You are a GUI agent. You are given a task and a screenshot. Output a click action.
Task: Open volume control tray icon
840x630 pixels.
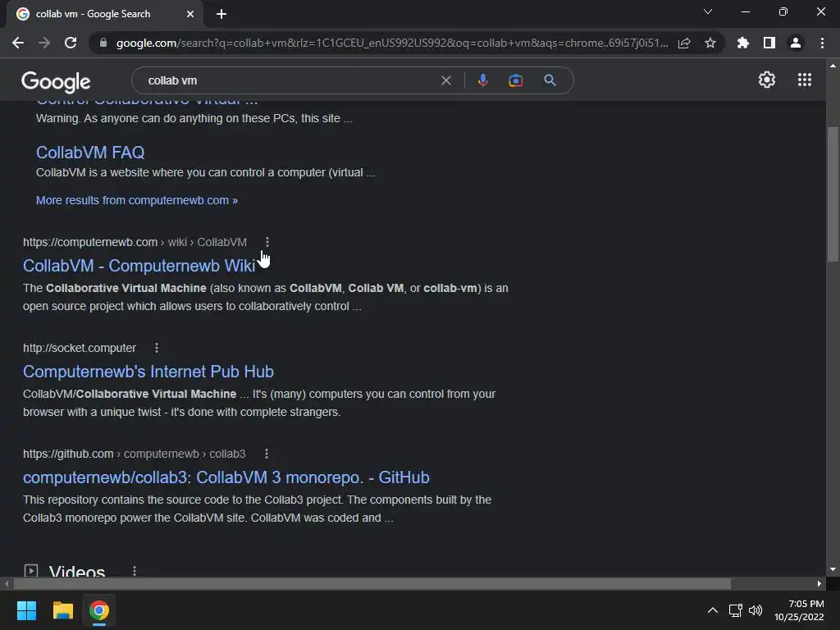[756, 610]
